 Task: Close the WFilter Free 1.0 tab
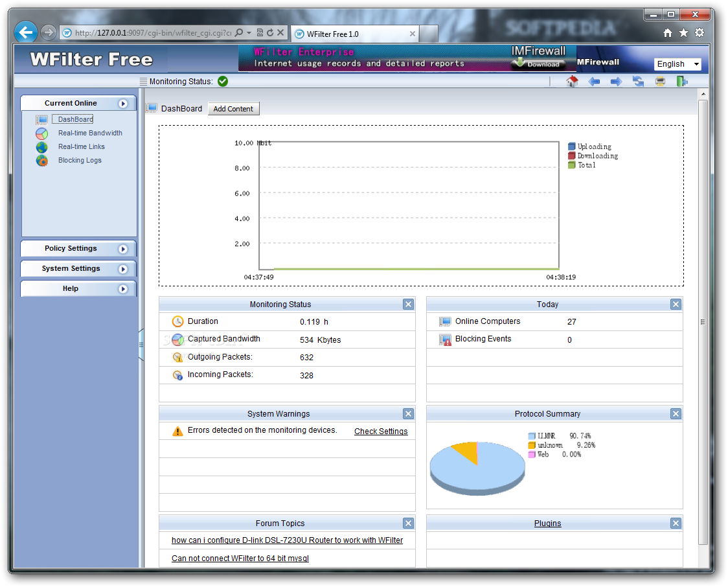tap(413, 34)
